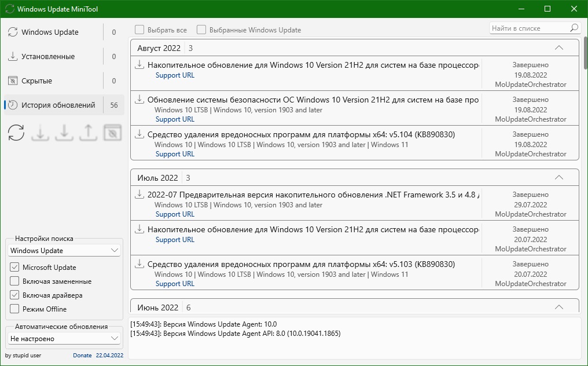Open Support URL of August security update
This screenshot has width=588, height=366.
coord(175,119)
